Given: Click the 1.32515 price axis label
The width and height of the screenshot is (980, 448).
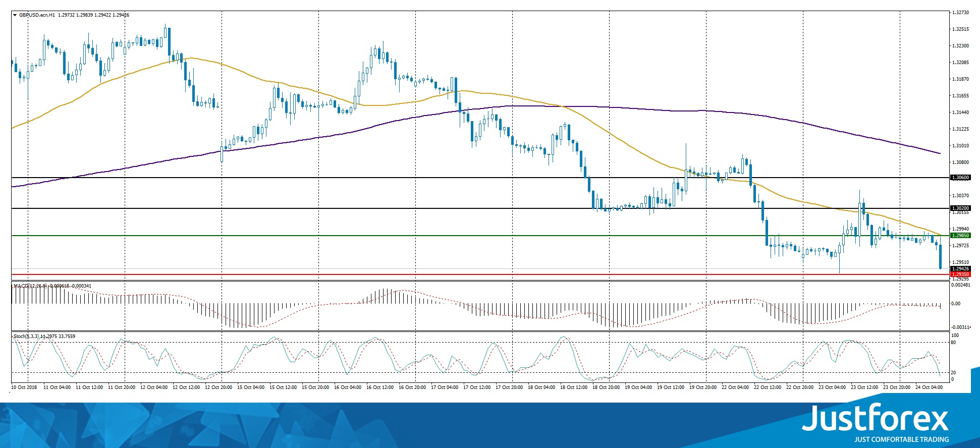Looking at the screenshot, I should point(960,29).
